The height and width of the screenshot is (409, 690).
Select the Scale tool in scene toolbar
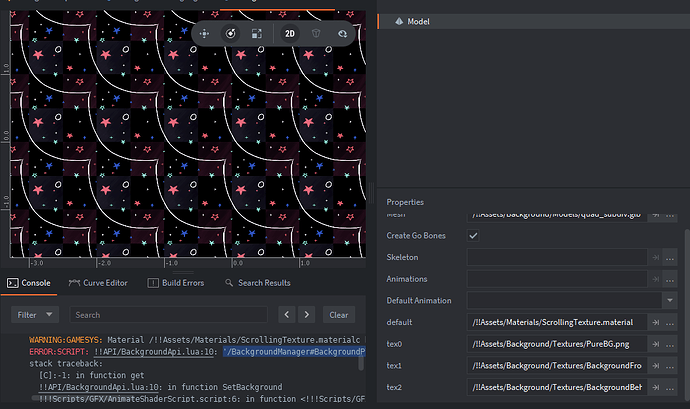click(256, 33)
